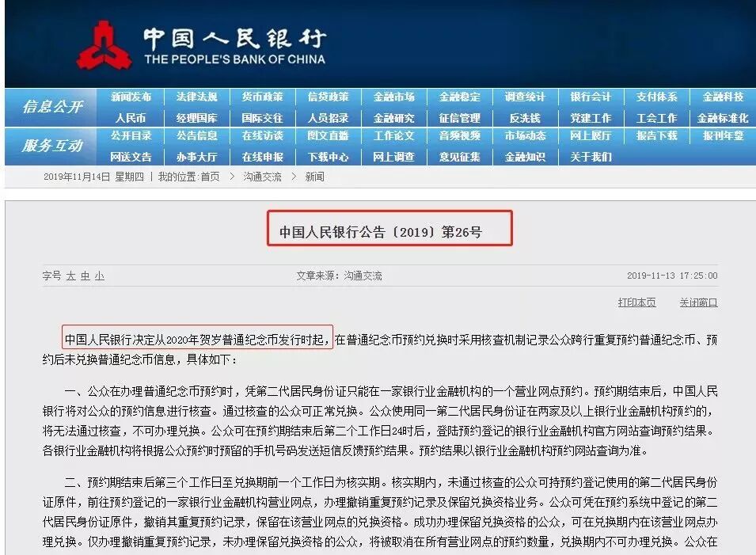Open 人员招录 from the navigation

329,118
